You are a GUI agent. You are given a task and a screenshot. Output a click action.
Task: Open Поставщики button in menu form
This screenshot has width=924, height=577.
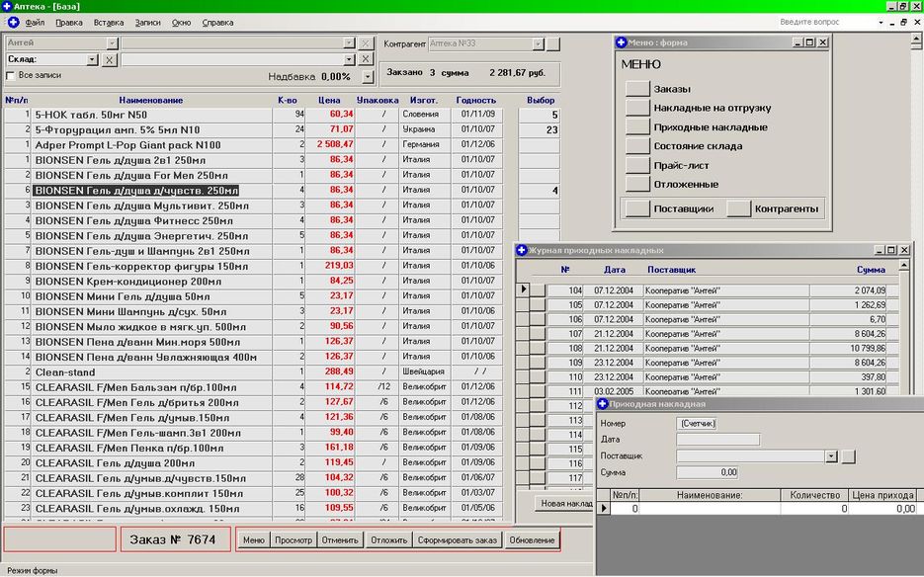pos(637,208)
